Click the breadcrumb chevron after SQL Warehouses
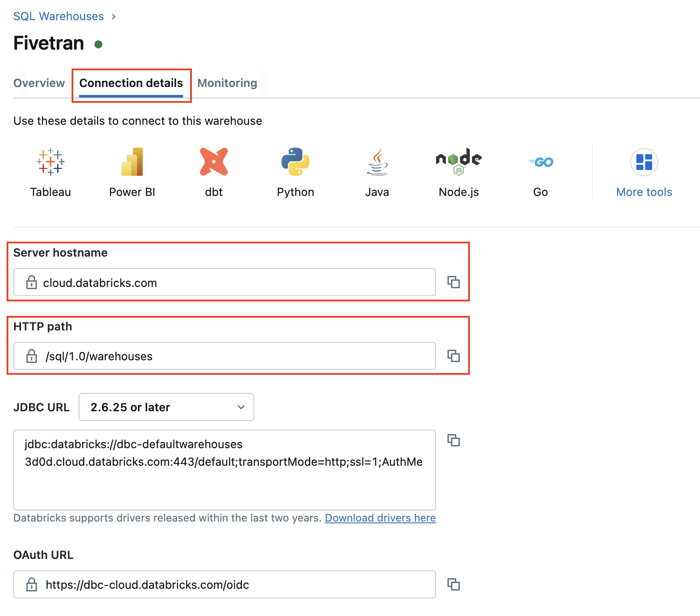Screen dimensions: 700x616 point(114,17)
